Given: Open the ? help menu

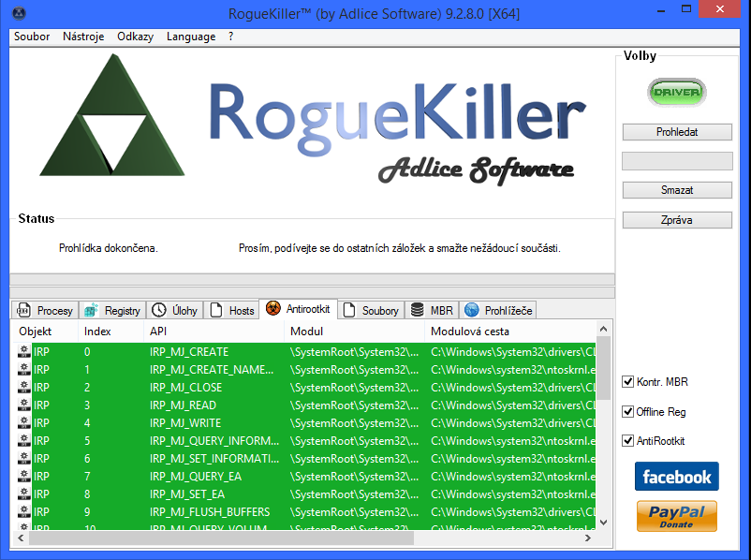Looking at the screenshot, I should pos(231,37).
